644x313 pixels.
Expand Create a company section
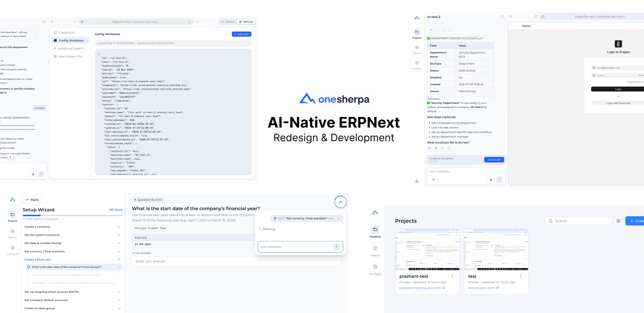click(73, 227)
